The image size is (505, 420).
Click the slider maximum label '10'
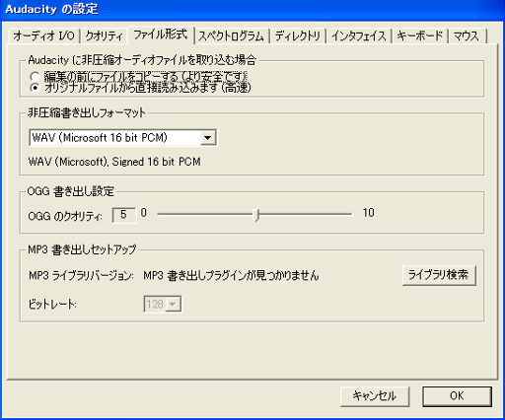[x=369, y=213]
